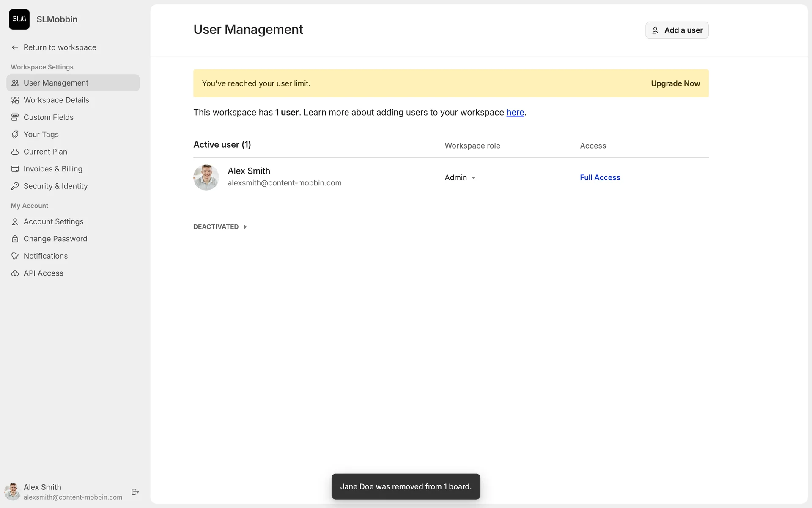Click the cloud icon for Current Plan
Viewport: 812px width, 508px height.
pos(15,152)
